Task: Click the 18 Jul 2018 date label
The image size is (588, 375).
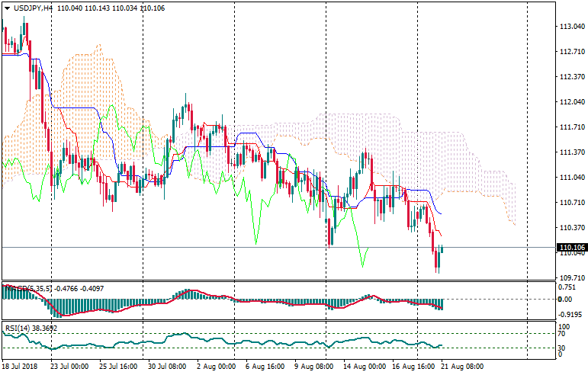Action: [20, 367]
